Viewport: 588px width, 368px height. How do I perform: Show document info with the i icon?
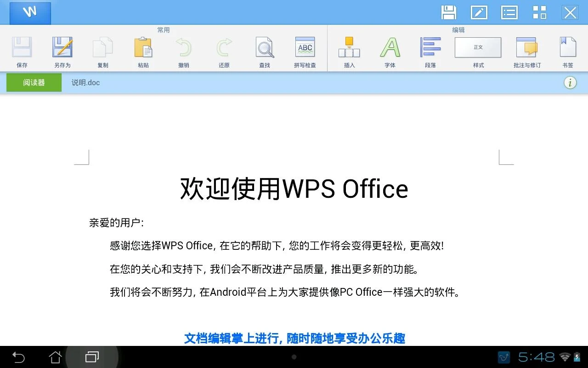[570, 82]
